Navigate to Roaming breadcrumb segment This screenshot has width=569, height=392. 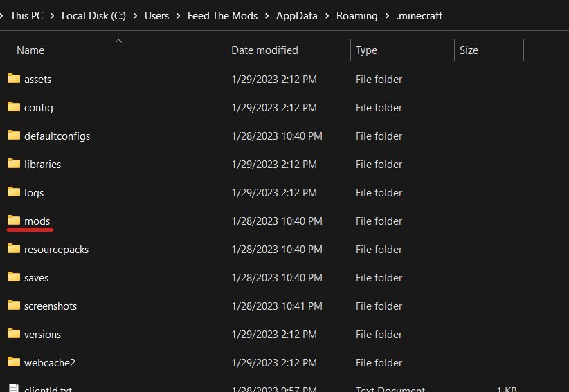(x=357, y=16)
